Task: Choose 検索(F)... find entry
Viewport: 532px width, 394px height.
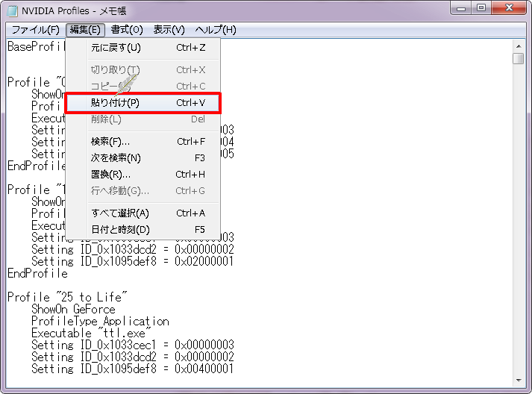Action: click(x=143, y=142)
